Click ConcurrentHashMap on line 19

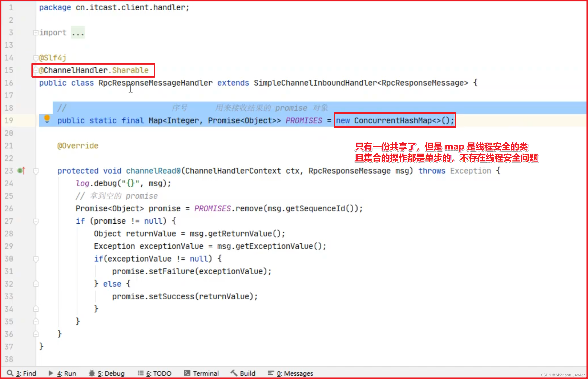click(393, 121)
